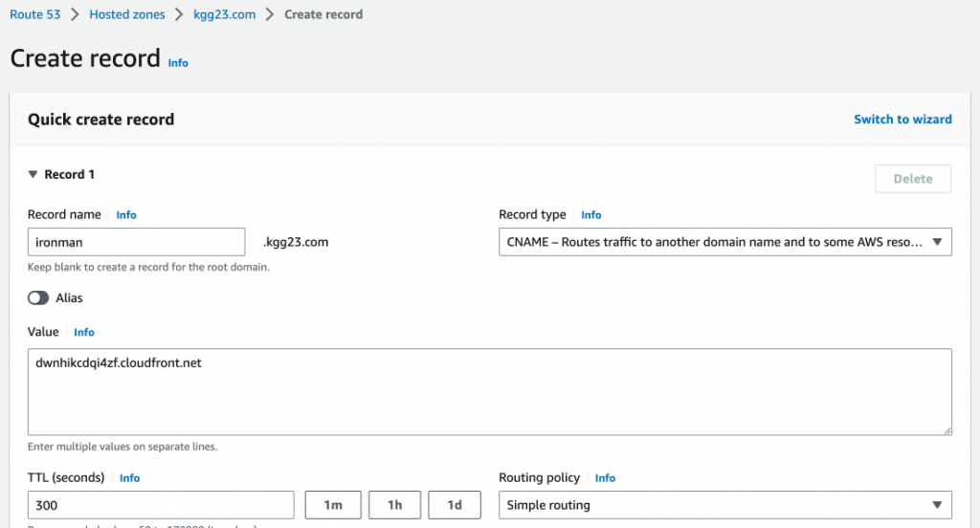Set TTL using the 1d button
Viewport: 980px width, 528px height.
coord(455,505)
